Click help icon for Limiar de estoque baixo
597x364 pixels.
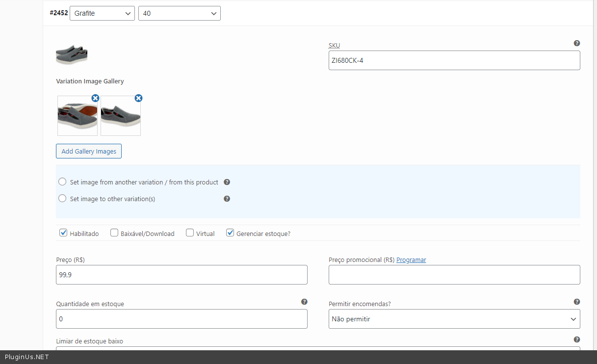577,339
